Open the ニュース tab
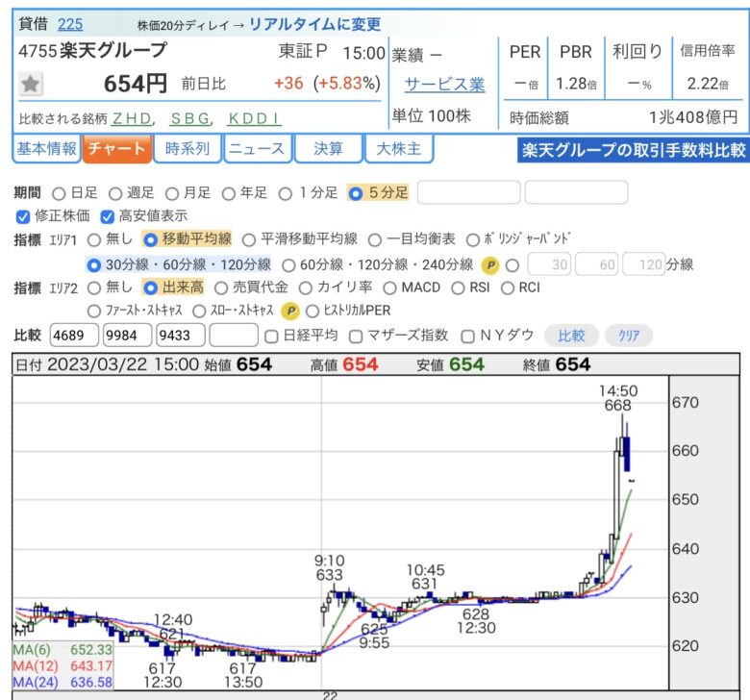The height and width of the screenshot is (700, 750). tap(258, 149)
